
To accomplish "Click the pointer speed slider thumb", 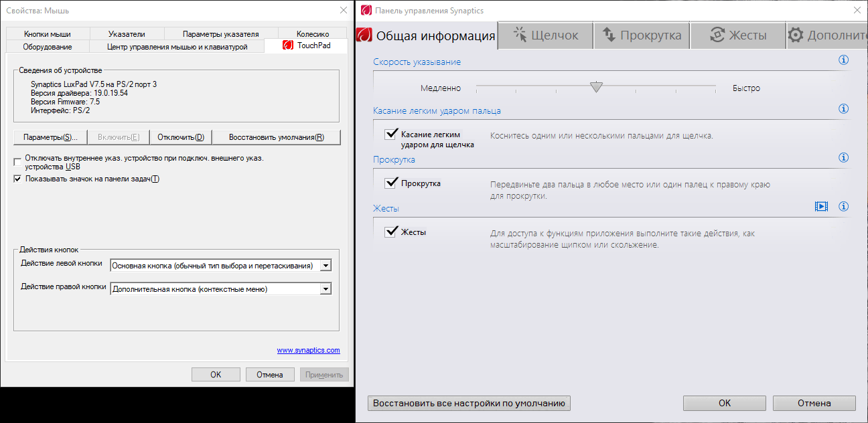I will click(596, 87).
